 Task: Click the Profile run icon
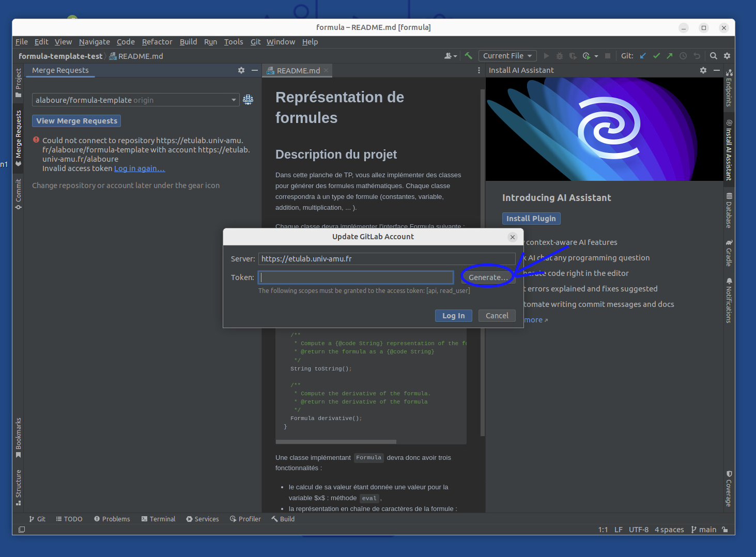point(587,56)
